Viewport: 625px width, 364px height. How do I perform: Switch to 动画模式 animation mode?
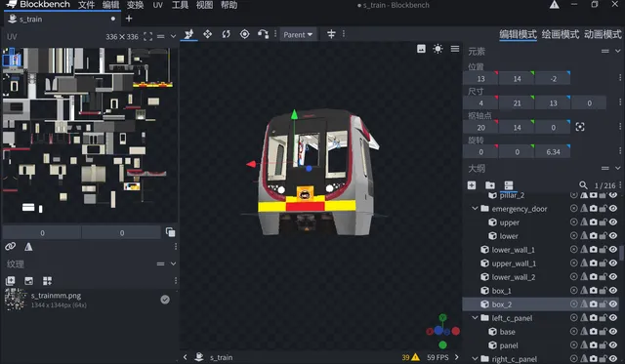pyautogui.click(x=603, y=34)
